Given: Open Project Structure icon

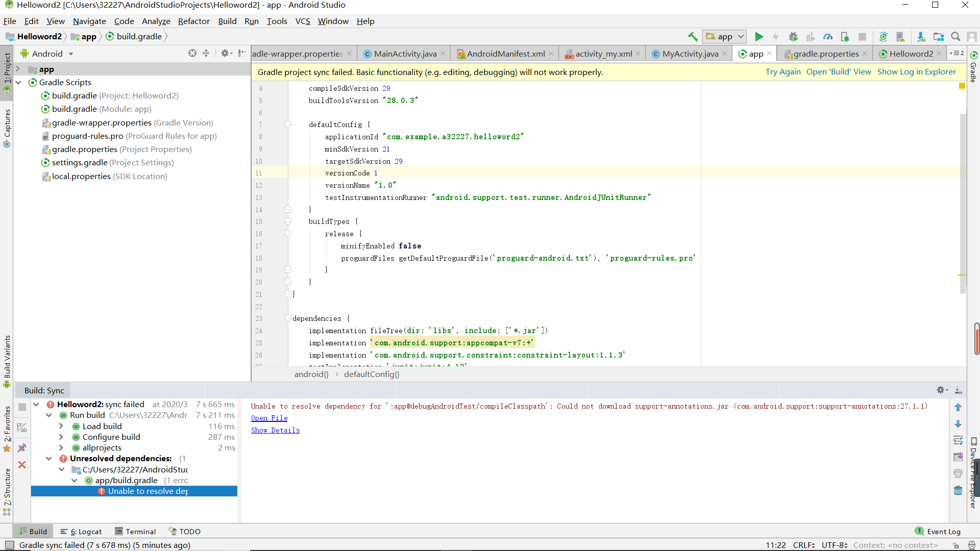Looking at the screenshot, I should point(938,37).
